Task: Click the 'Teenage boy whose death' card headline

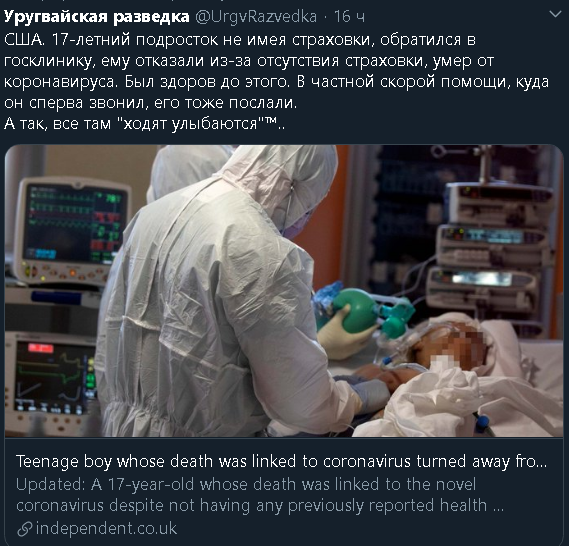Action: coord(281,461)
